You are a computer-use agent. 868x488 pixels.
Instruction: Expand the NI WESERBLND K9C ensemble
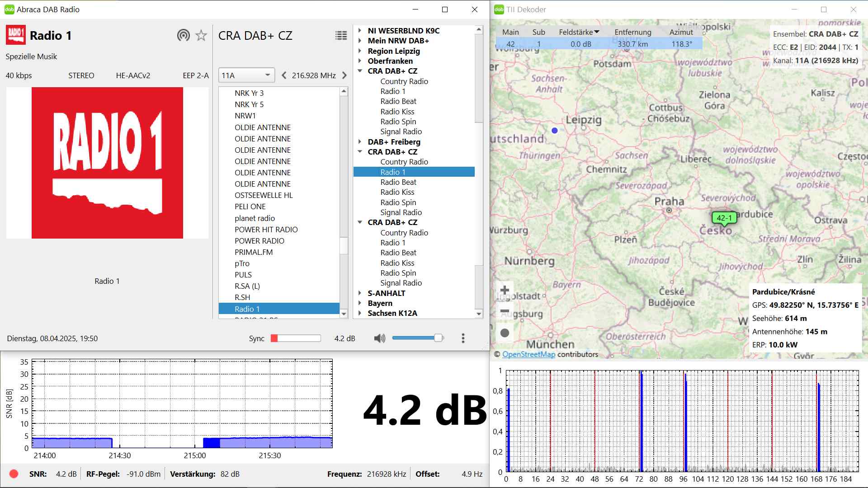(360, 31)
